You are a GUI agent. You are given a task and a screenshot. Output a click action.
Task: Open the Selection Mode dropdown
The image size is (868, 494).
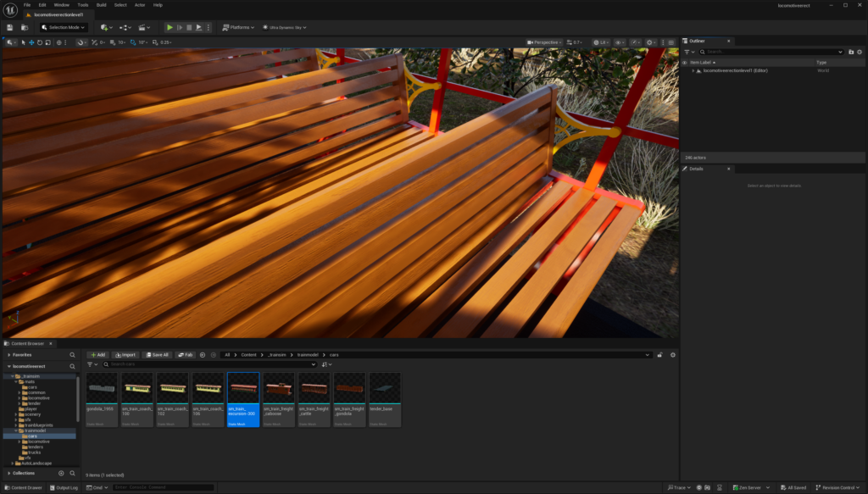coord(64,27)
